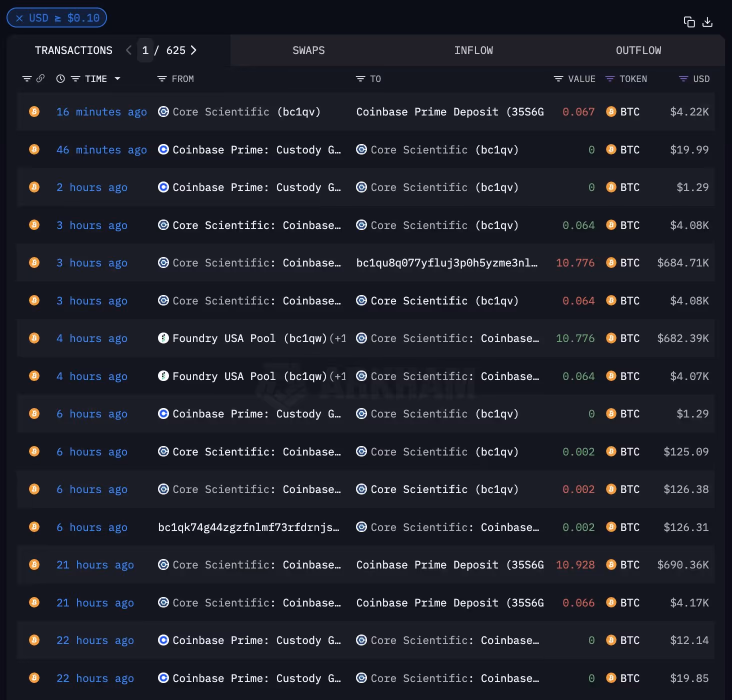Click the $684.71K USD value
Screen dimensions: 732x700
[x=683, y=263]
